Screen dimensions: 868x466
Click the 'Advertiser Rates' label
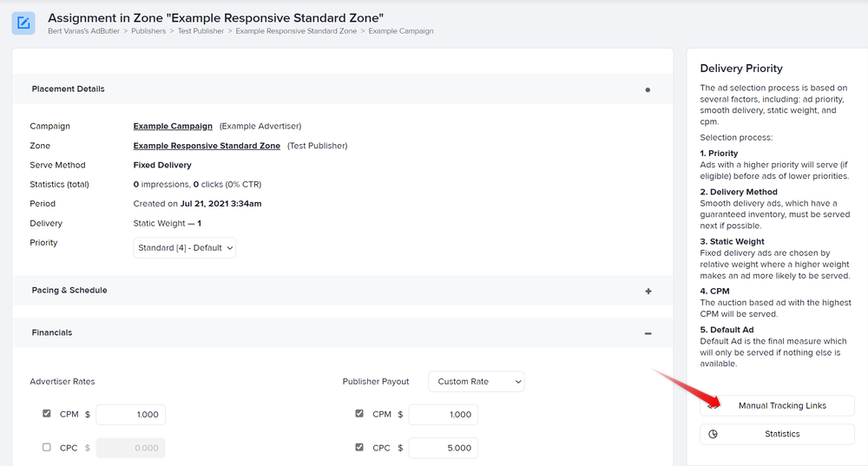coord(62,381)
